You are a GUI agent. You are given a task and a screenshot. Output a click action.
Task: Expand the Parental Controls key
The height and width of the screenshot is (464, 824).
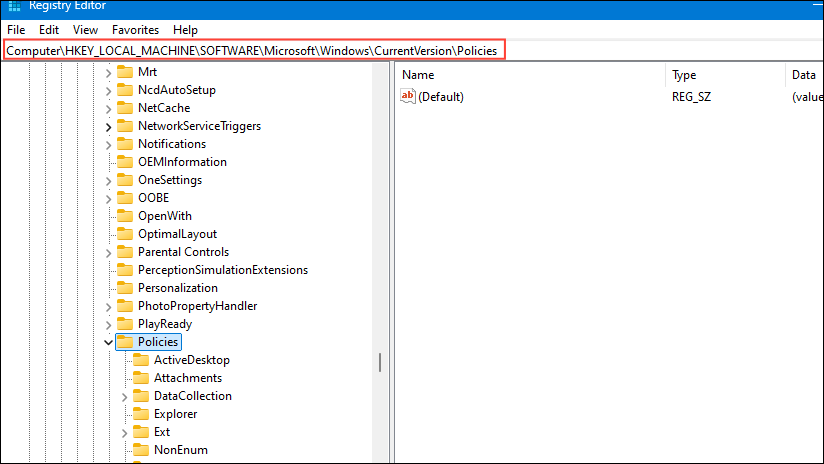[108, 252]
